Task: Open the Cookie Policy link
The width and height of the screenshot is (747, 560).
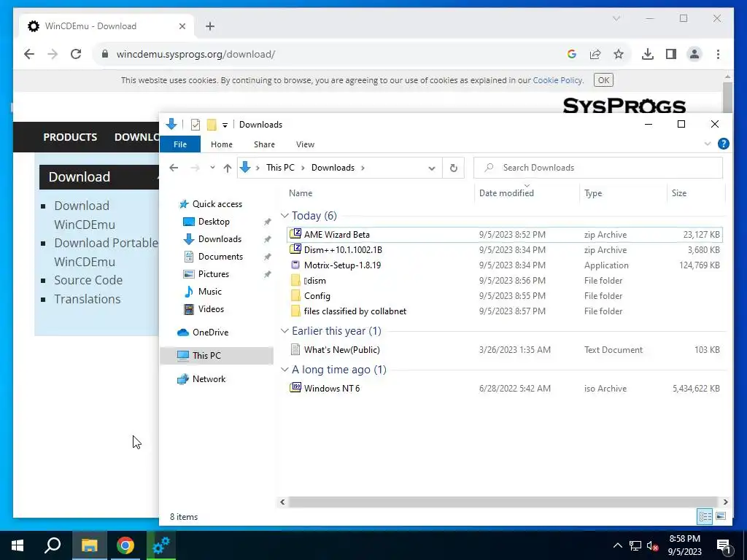Action: (x=557, y=80)
